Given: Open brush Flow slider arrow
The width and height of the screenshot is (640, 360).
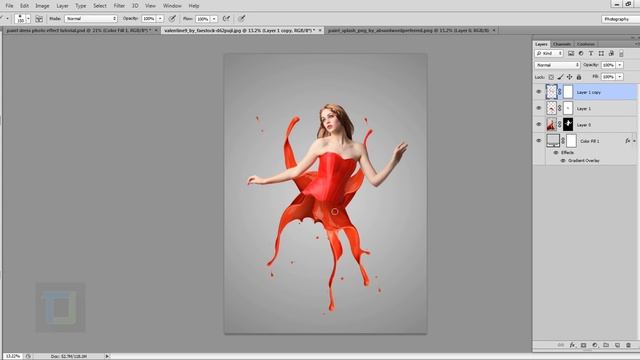Looking at the screenshot, I should pyautogui.click(x=214, y=19).
